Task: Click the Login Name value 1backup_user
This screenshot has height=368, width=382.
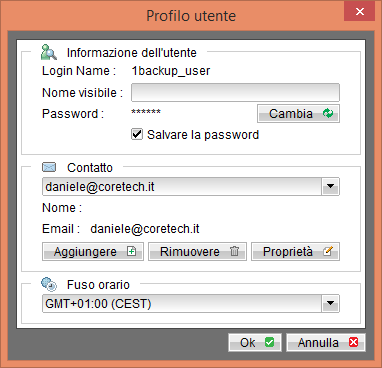Action: pos(171,71)
